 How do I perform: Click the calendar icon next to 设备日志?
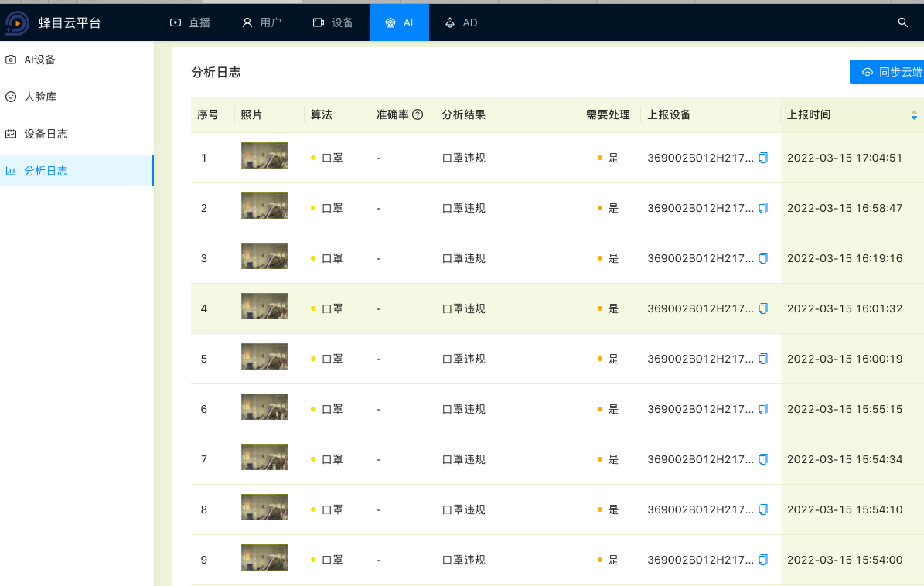point(11,133)
